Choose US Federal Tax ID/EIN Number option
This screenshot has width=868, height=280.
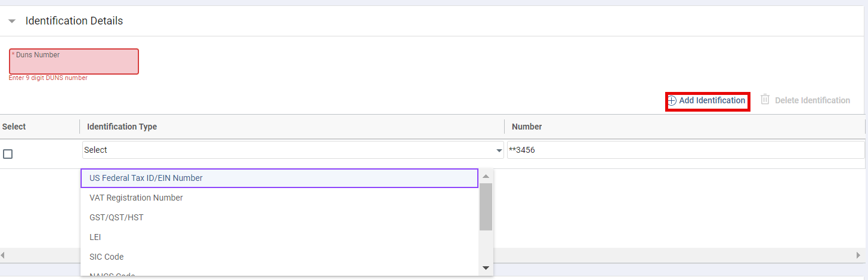tap(279, 178)
